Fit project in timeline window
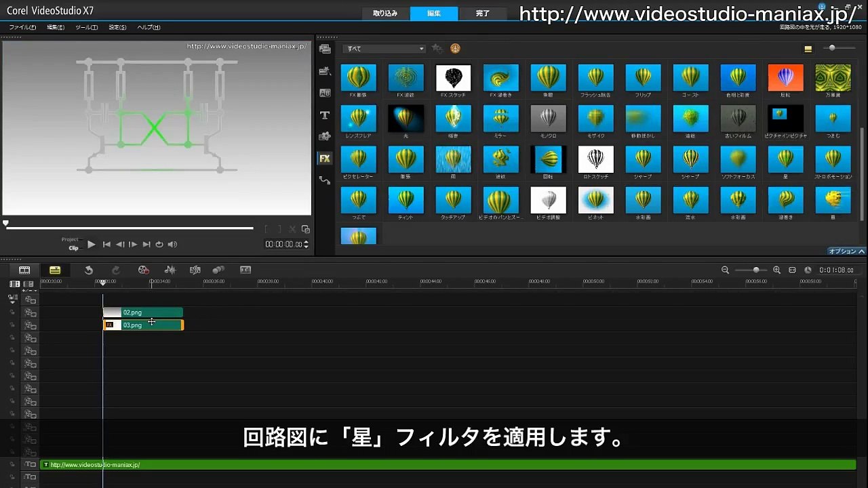The width and height of the screenshot is (868, 488). pos(792,270)
